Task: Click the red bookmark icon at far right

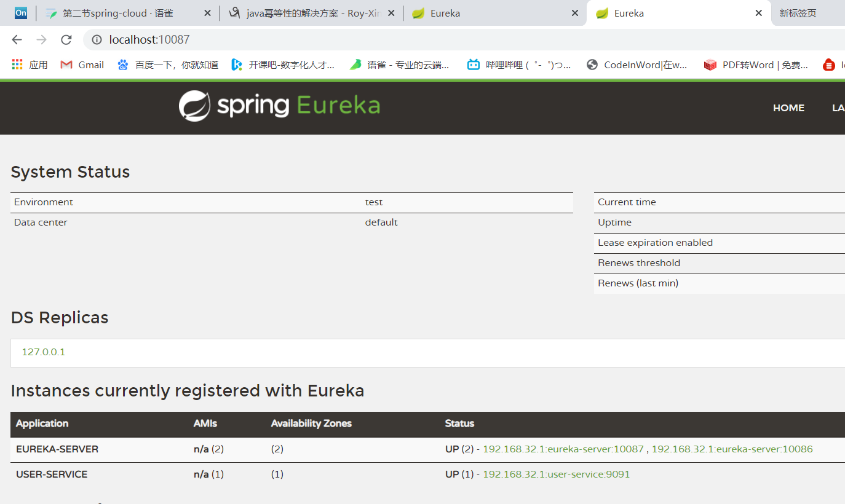Action: 829,65
